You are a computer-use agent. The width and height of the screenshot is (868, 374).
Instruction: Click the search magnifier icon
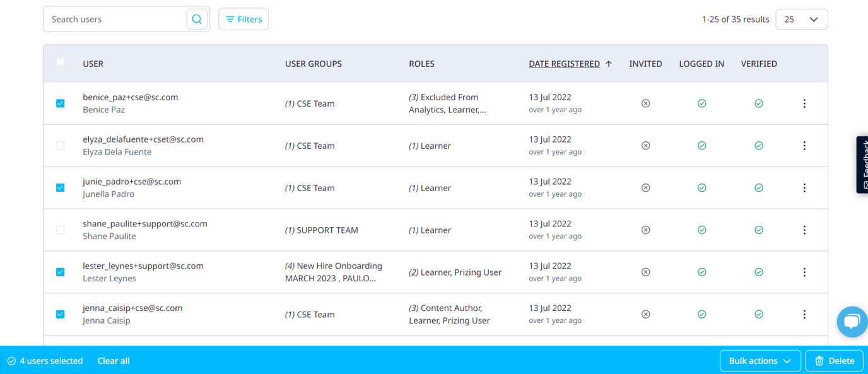tap(197, 19)
